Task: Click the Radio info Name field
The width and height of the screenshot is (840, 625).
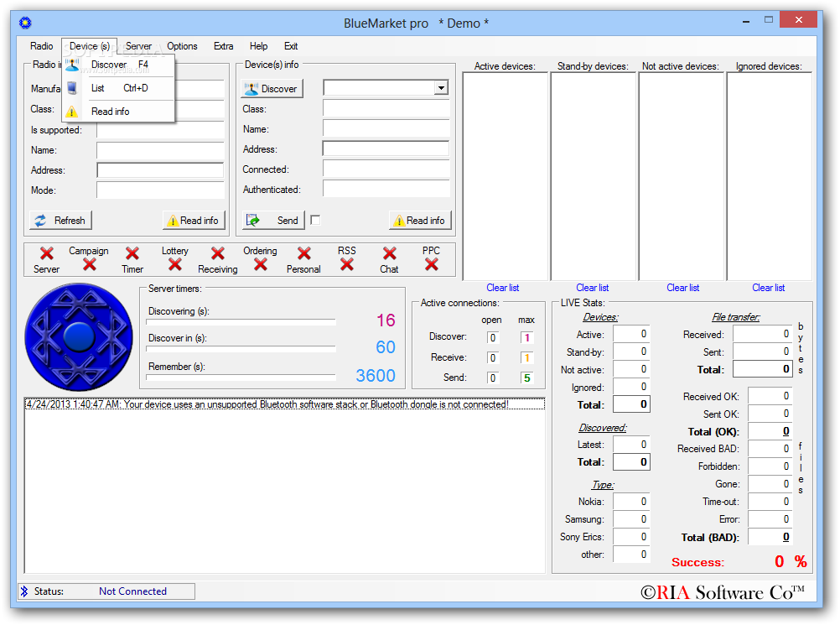Action: (160, 150)
